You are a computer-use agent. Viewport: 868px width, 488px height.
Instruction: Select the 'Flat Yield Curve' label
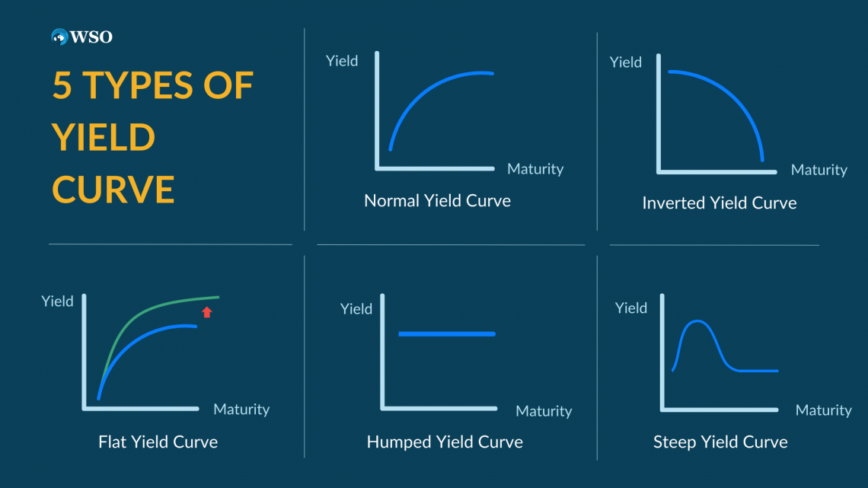(158, 442)
